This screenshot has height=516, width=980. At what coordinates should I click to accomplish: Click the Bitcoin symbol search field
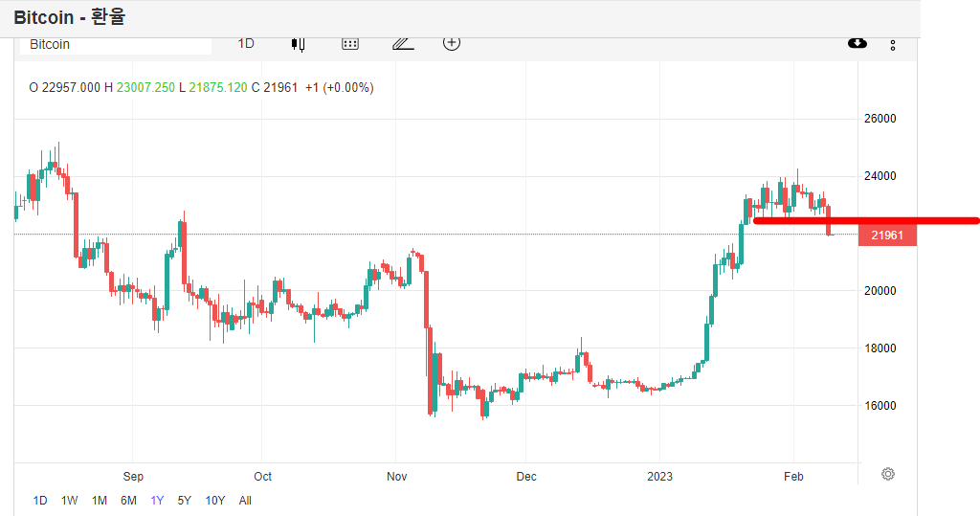coord(116,45)
